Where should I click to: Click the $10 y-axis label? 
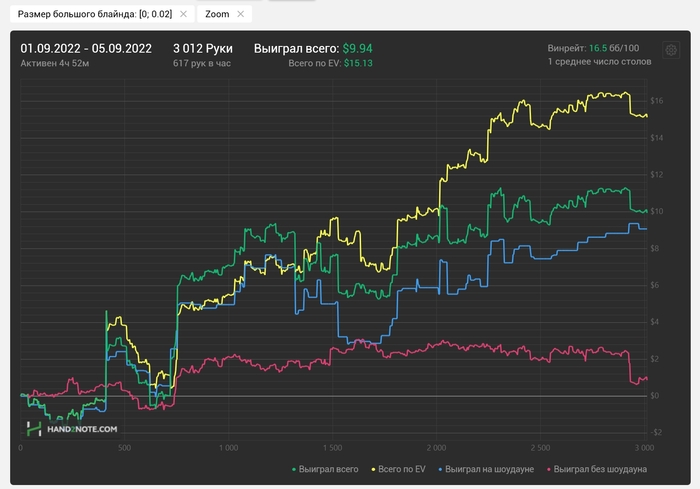(657, 211)
